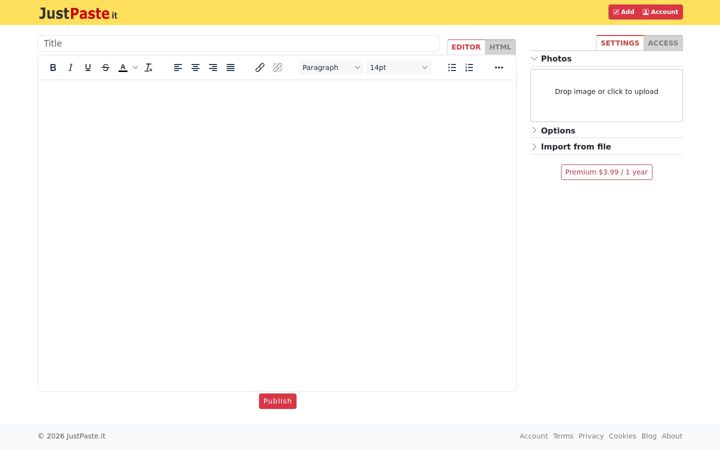Click the image upload drop area
The image size is (720, 450).
[606, 96]
